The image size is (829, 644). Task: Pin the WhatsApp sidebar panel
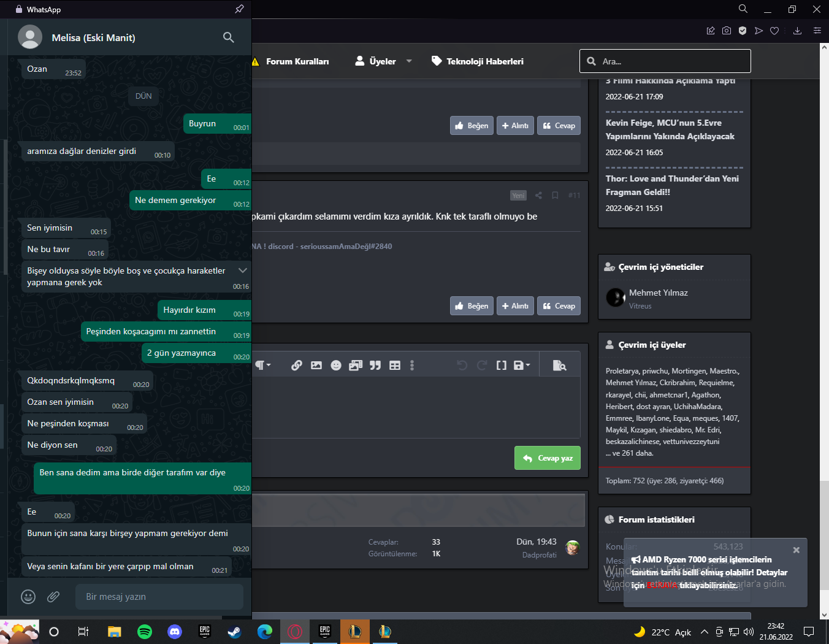[x=239, y=9]
